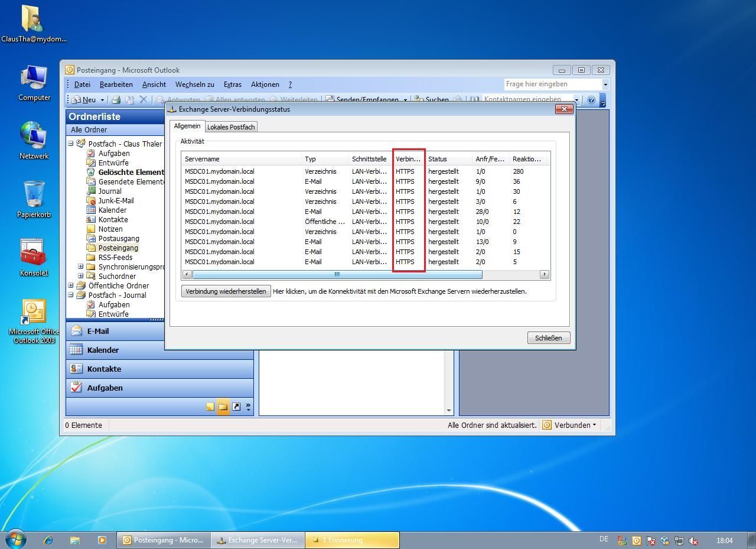Click the Senden/Empfangen toolbar button
Viewport: 756px width, 549px height.
(x=362, y=100)
